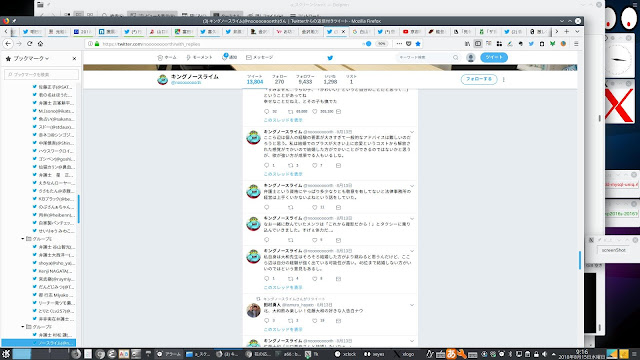Close the active Twitter tab

pyautogui.click(x=343, y=31)
